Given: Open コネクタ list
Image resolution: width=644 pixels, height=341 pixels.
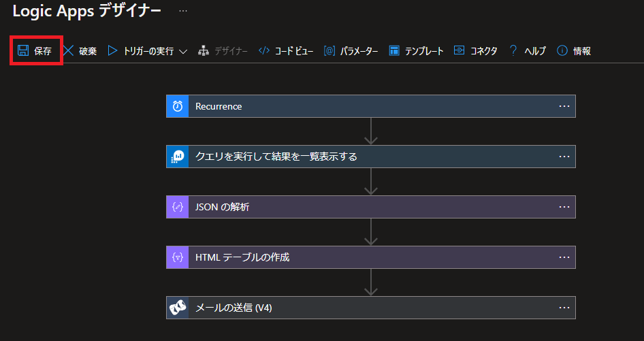Looking at the screenshot, I should 484,51.
